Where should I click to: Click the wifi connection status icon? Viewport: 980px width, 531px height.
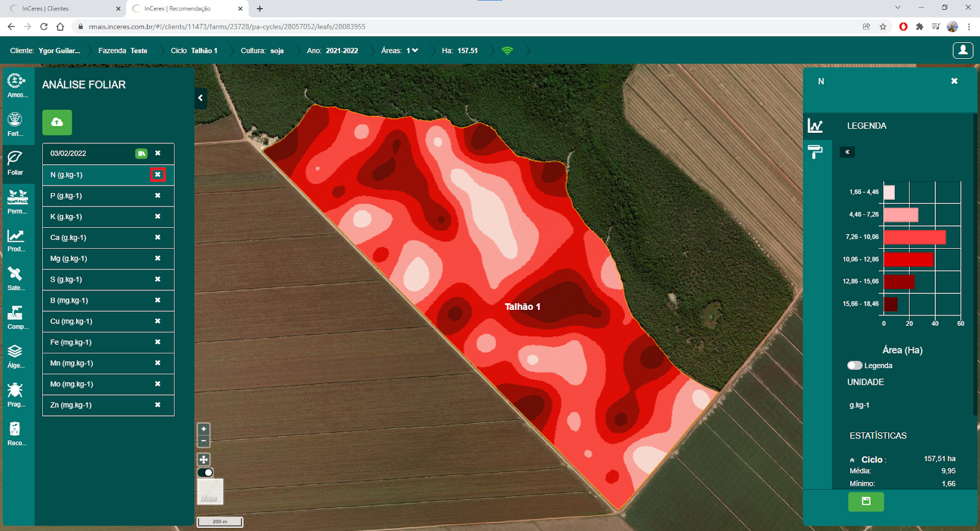click(x=507, y=51)
